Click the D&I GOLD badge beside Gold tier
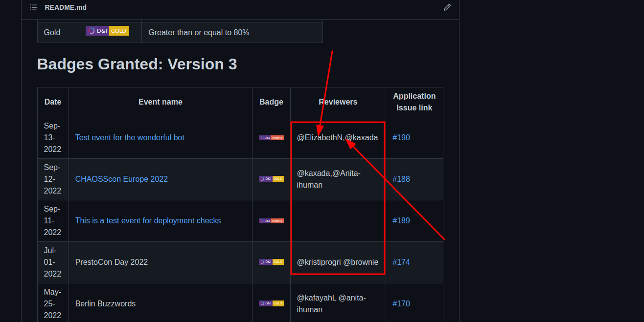 (108, 30)
